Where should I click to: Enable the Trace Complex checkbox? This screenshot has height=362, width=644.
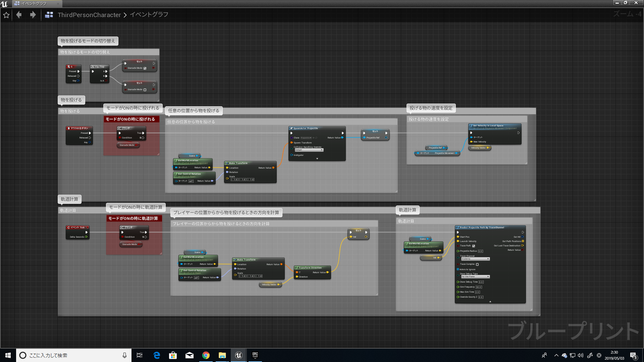coord(477,264)
